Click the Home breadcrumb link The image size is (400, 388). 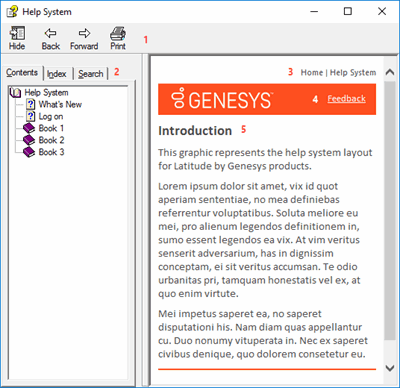coord(312,72)
